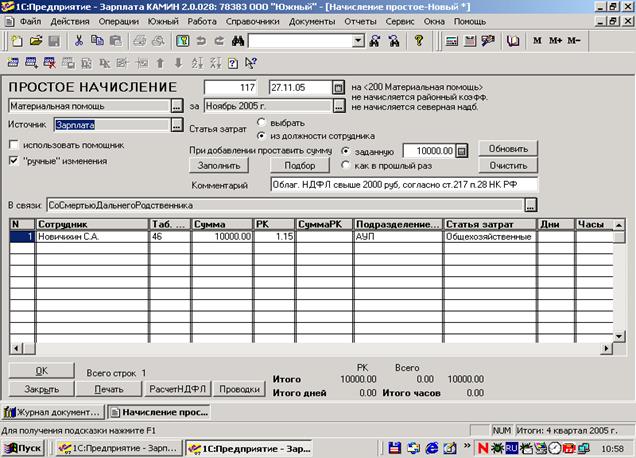The height and width of the screenshot is (458, 636).
Task: Open selector for Материальная помощь field
Action: coord(177,105)
